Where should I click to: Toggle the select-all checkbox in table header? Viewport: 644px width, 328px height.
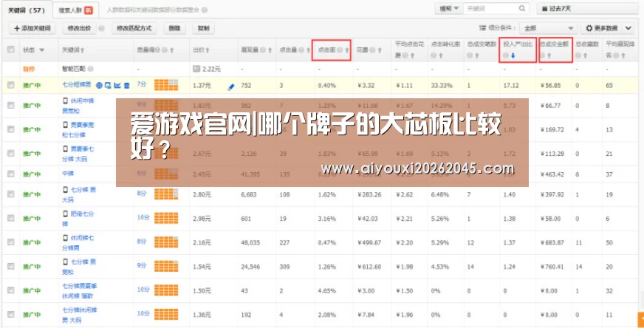click(10, 49)
